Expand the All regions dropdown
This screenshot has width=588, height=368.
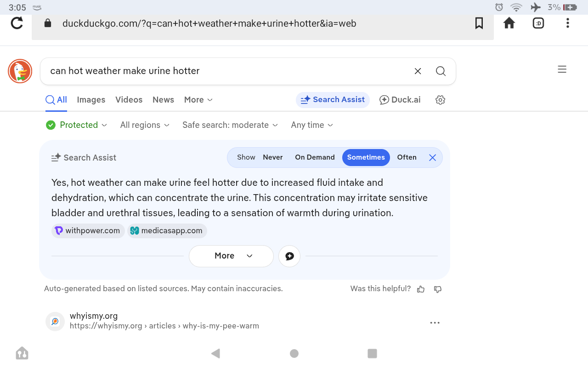145,125
